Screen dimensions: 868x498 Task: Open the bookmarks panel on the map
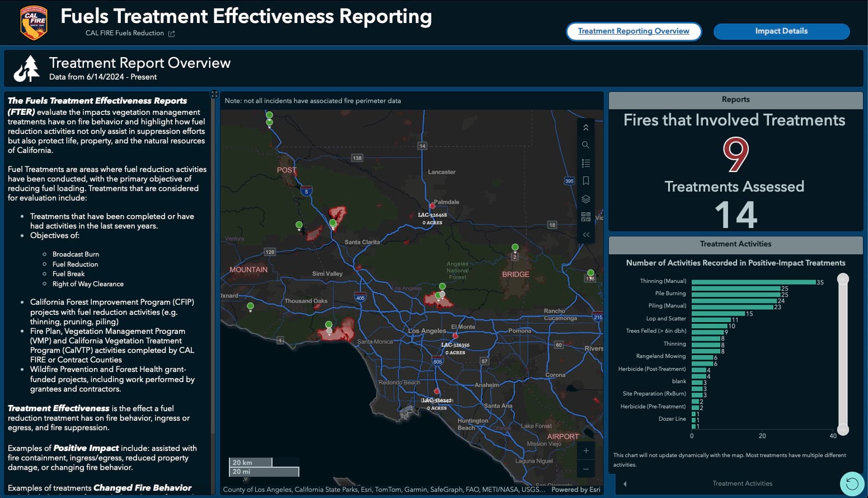point(586,180)
